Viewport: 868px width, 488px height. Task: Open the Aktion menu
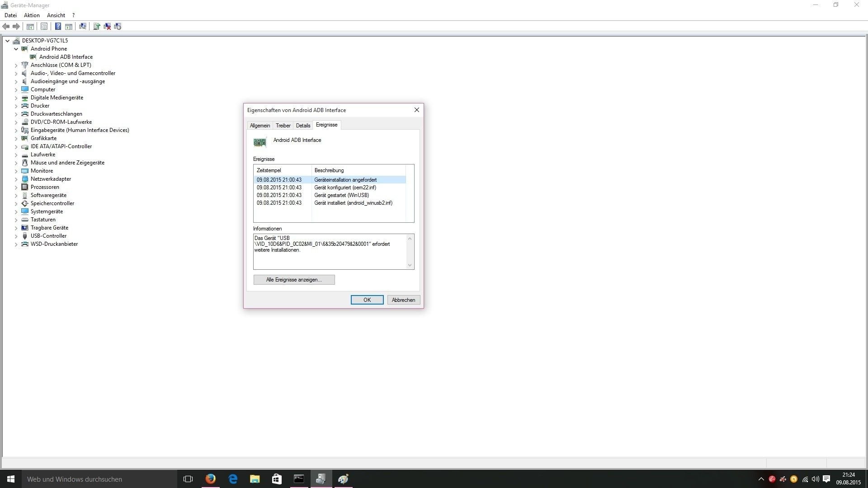[x=32, y=15]
